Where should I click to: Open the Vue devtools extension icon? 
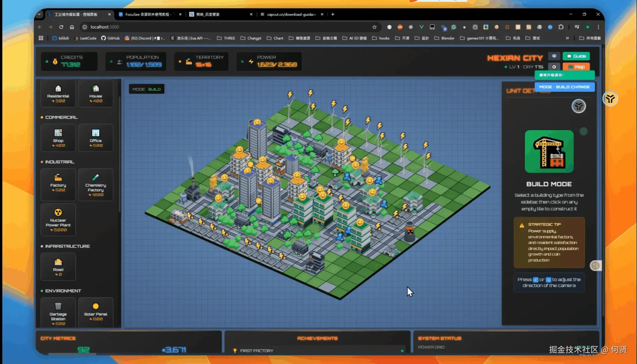click(421, 27)
